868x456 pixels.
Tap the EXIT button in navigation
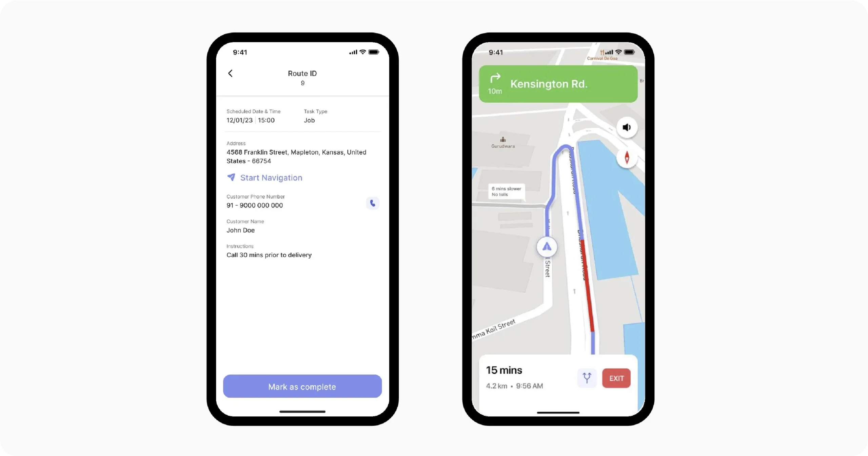616,378
